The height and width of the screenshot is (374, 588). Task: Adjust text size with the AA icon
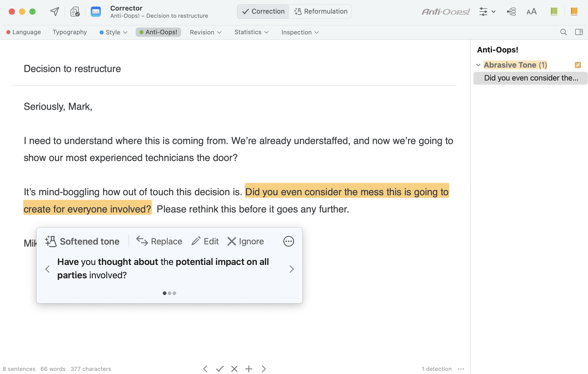(x=531, y=11)
